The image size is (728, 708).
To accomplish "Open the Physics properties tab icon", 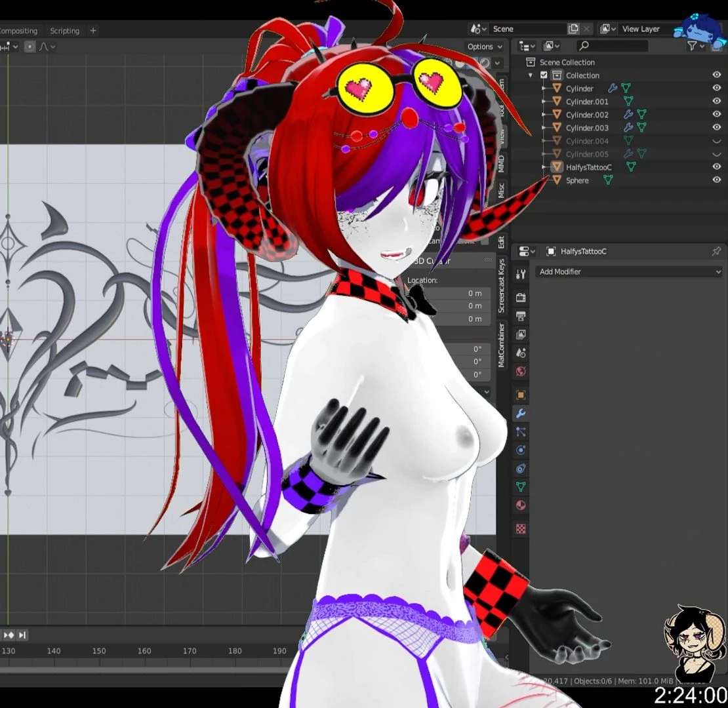I will click(521, 450).
